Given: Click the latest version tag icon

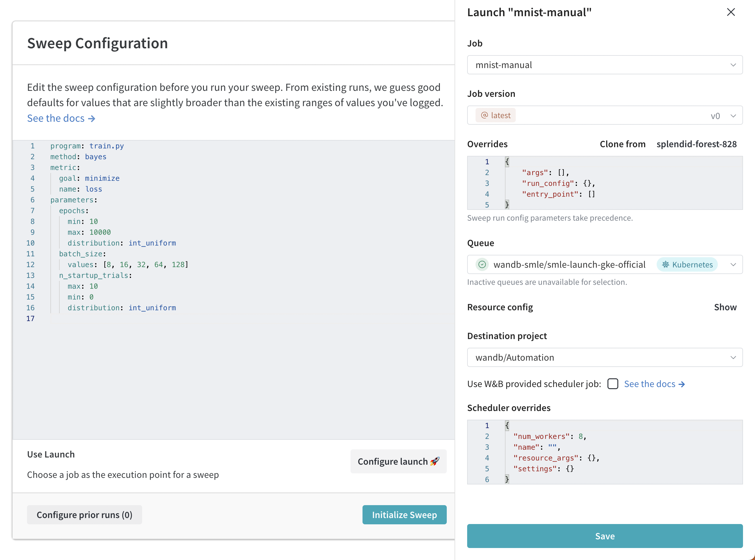Looking at the screenshot, I should pyautogui.click(x=485, y=115).
